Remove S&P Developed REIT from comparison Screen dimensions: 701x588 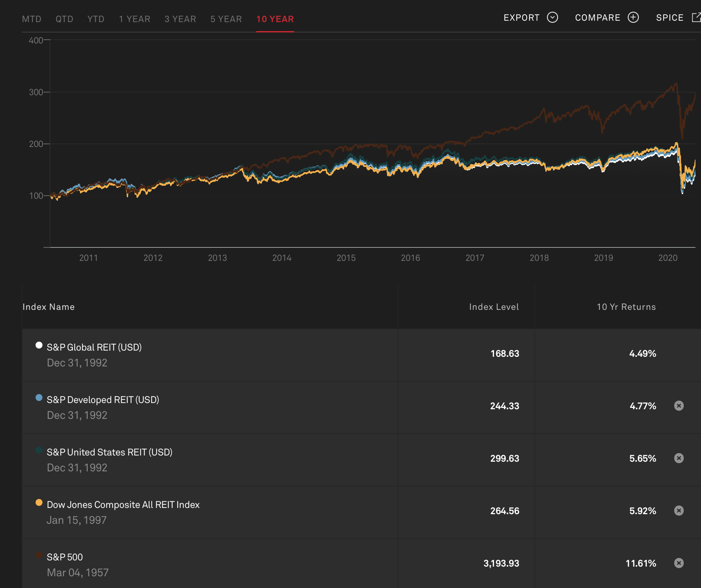tap(679, 405)
